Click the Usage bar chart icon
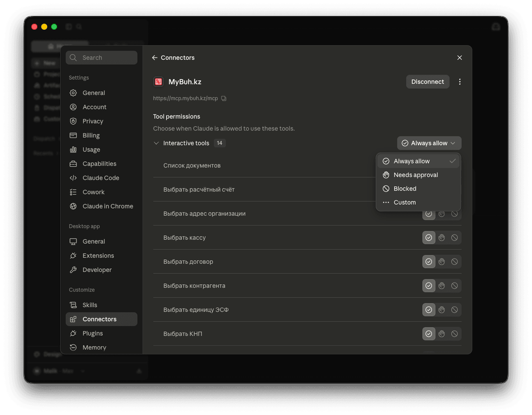Viewport: 532px width, 415px height. (73, 150)
